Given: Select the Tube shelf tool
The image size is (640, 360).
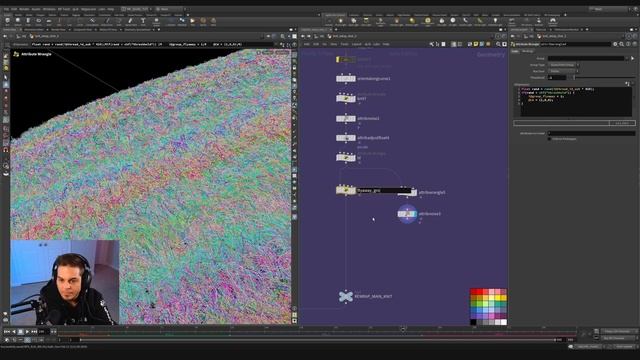Looking at the screenshot, I should [28, 21].
